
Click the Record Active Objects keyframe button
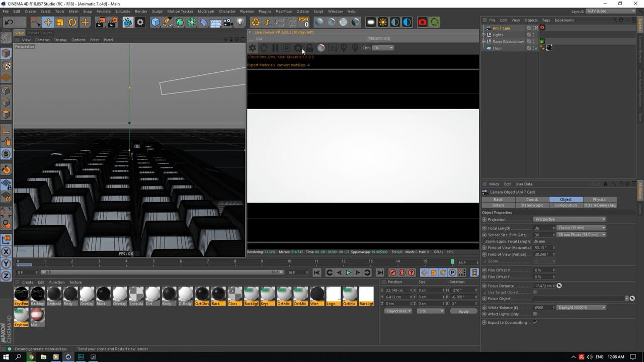point(392,273)
